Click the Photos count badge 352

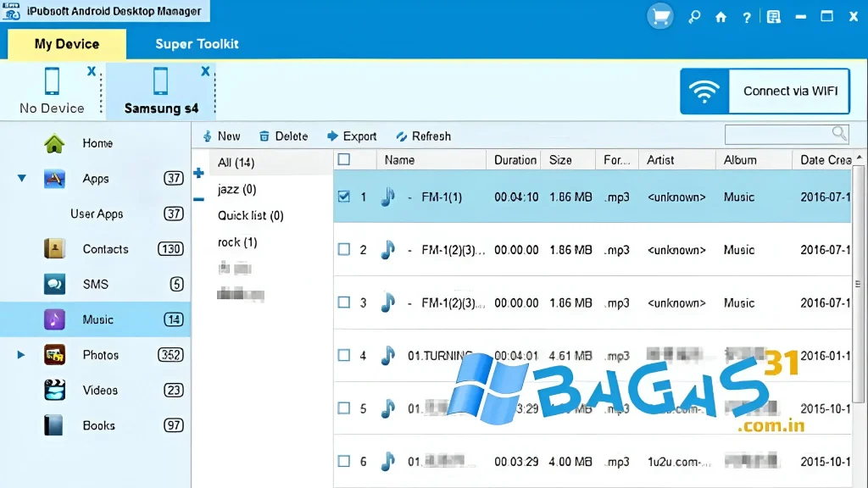tap(170, 355)
